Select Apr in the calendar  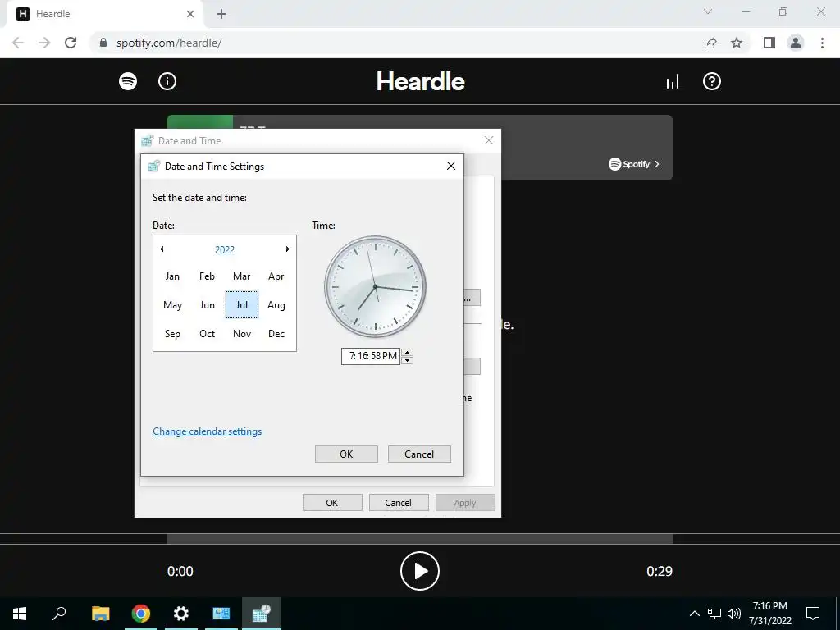coord(276,276)
